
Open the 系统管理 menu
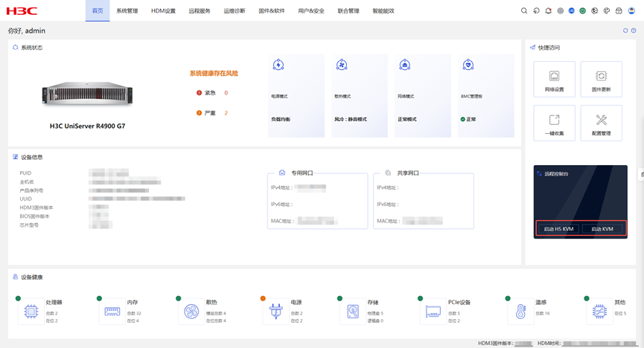pos(127,11)
